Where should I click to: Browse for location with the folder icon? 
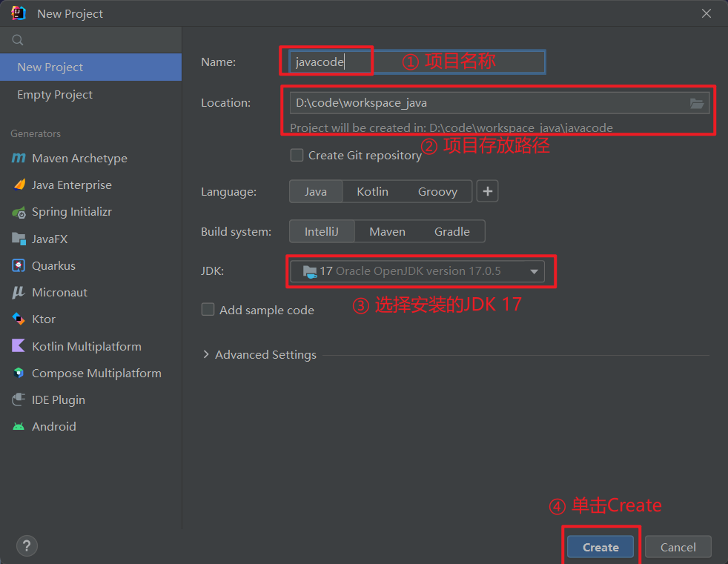pyautogui.click(x=696, y=103)
